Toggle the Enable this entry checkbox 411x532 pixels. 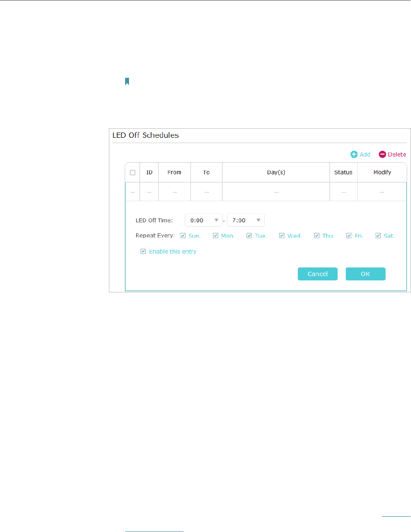(x=143, y=252)
